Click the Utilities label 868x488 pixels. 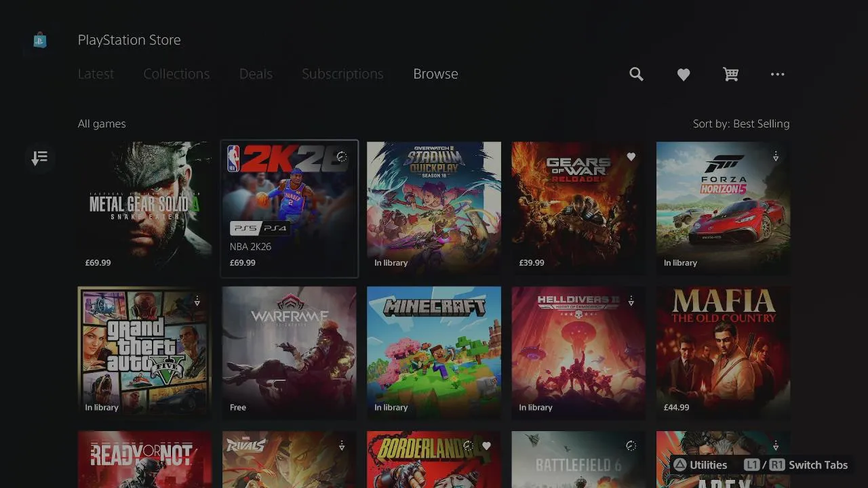coord(708,465)
